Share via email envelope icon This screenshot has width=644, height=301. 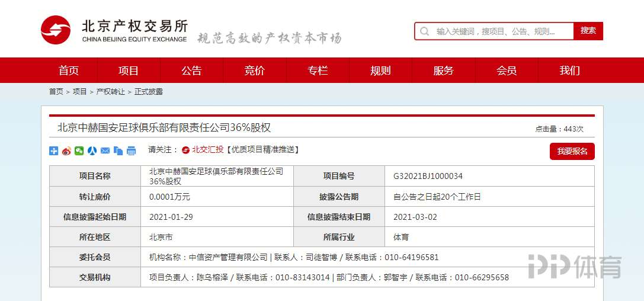point(105,150)
